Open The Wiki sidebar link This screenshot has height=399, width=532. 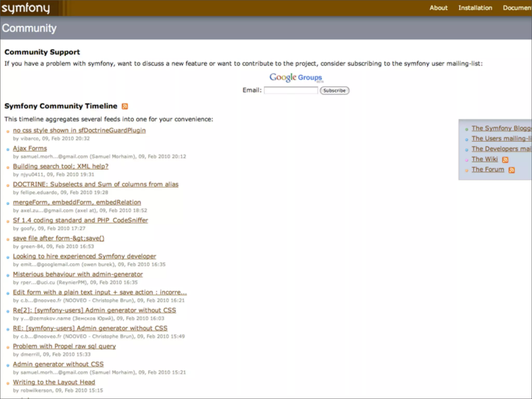tap(484, 159)
